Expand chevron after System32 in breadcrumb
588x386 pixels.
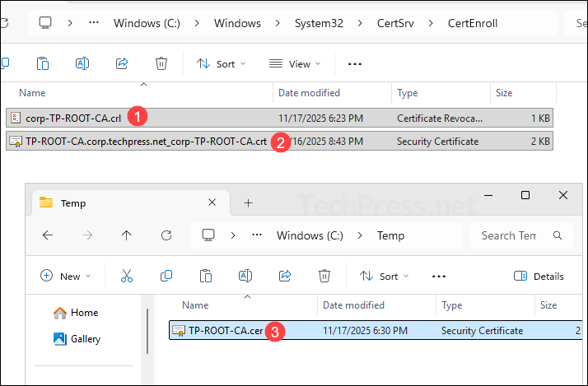[360, 23]
